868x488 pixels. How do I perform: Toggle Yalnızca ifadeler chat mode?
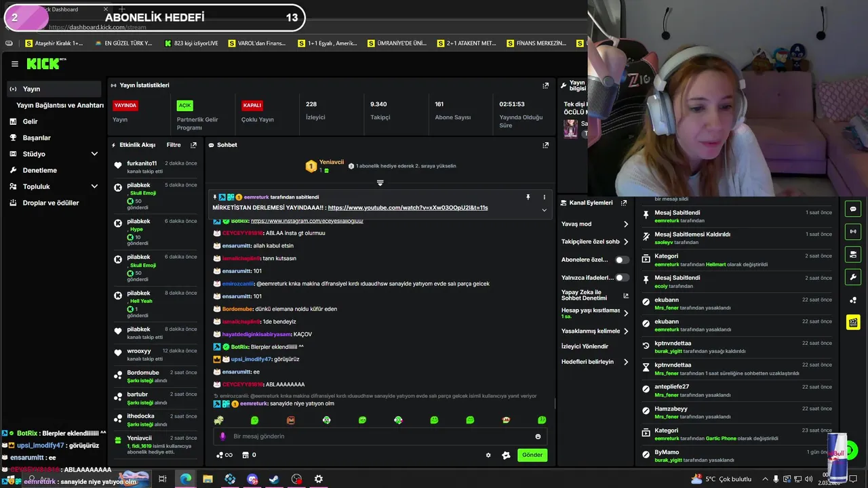621,277
